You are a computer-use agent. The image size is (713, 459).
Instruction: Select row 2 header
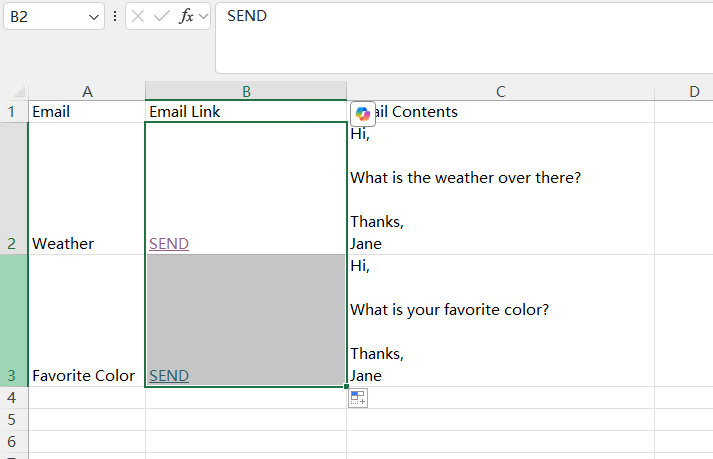pyautogui.click(x=14, y=188)
